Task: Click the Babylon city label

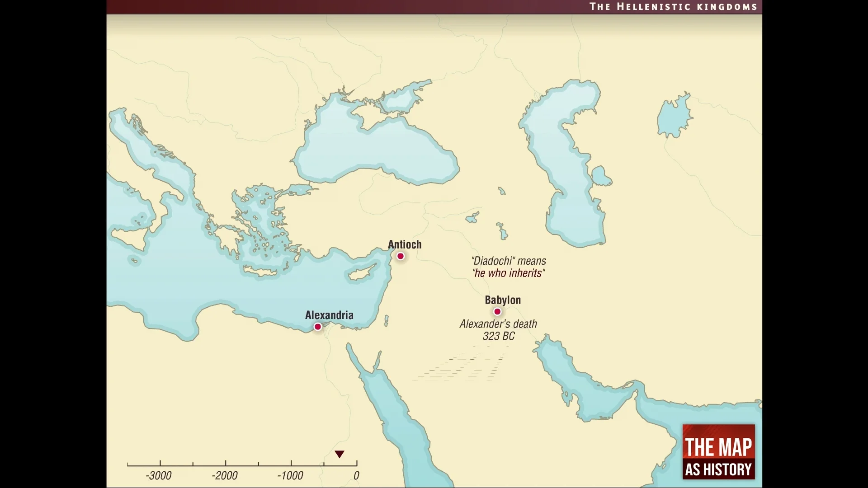Action: tap(503, 300)
